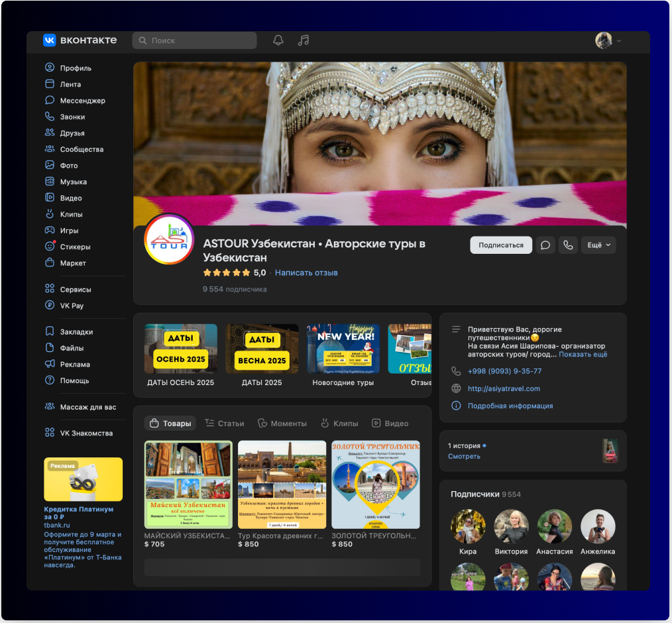Open a chat via the message bubble icon
Screen dimensions: 672x623
tap(545, 245)
